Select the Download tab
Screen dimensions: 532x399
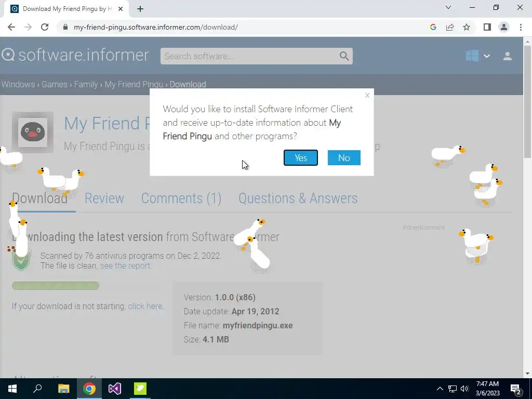tap(39, 198)
